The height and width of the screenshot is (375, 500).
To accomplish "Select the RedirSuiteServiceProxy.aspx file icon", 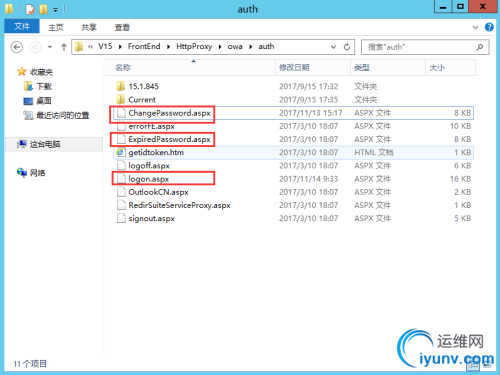I will point(121,205).
